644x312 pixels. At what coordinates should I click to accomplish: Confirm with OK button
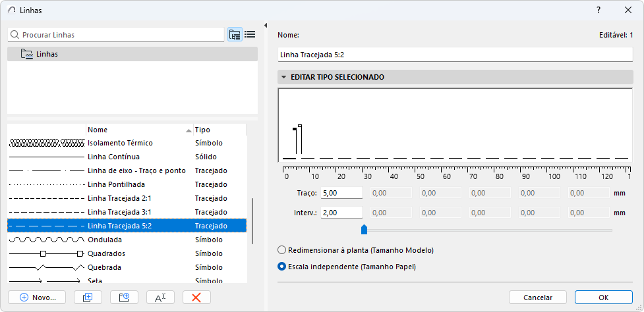click(x=603, y=298)
